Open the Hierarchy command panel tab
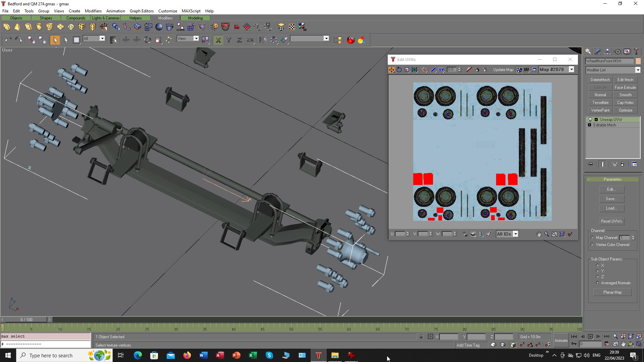Viewport: 644px width, 362px height. point(607,52)
